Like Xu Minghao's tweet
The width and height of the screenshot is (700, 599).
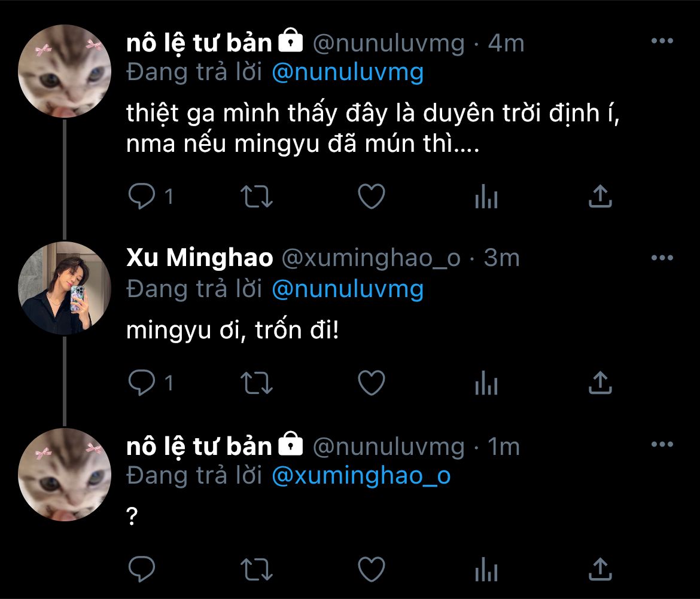[371, 383]
